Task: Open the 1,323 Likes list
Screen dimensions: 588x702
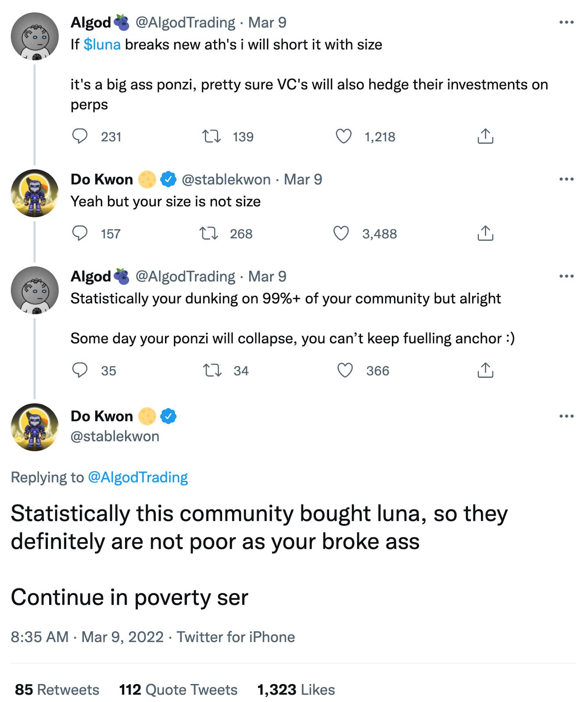Action: (x=296, y=690)
